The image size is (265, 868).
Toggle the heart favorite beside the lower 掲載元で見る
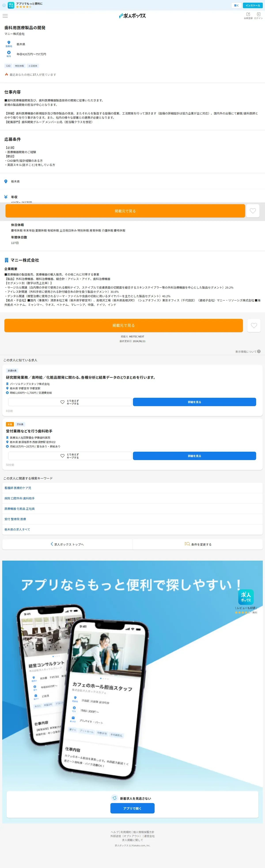tap(254, 325)
